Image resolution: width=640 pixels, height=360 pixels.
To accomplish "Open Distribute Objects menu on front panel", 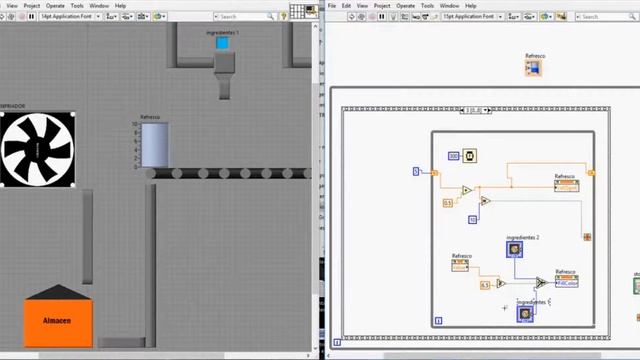I will point(127,17).
